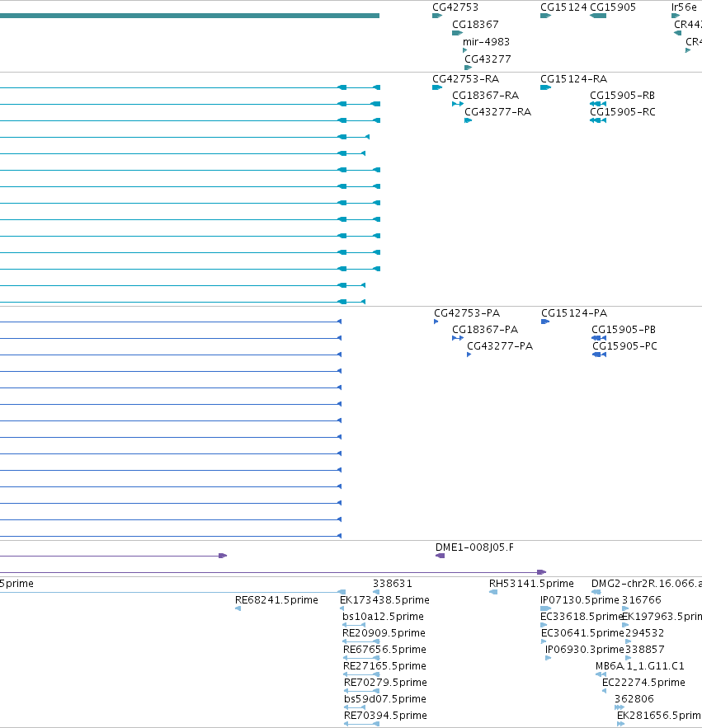702x728 pixels.
Task: Select the RH53141.5prime EST label
Action: [531, 584]
